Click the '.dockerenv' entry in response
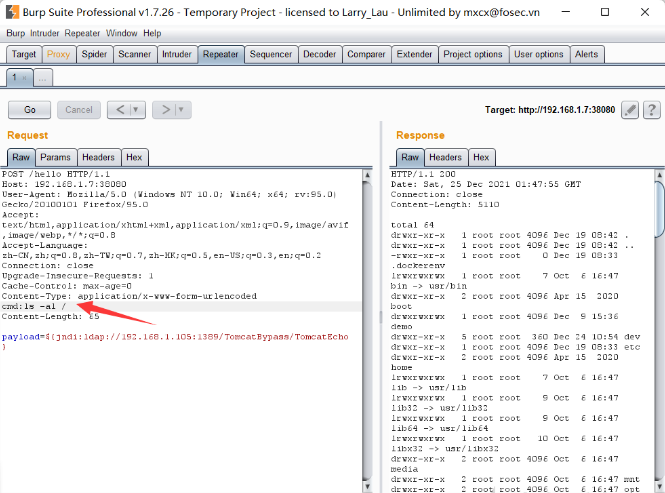This screenshot has height=493, width=665. click(418, 266)
